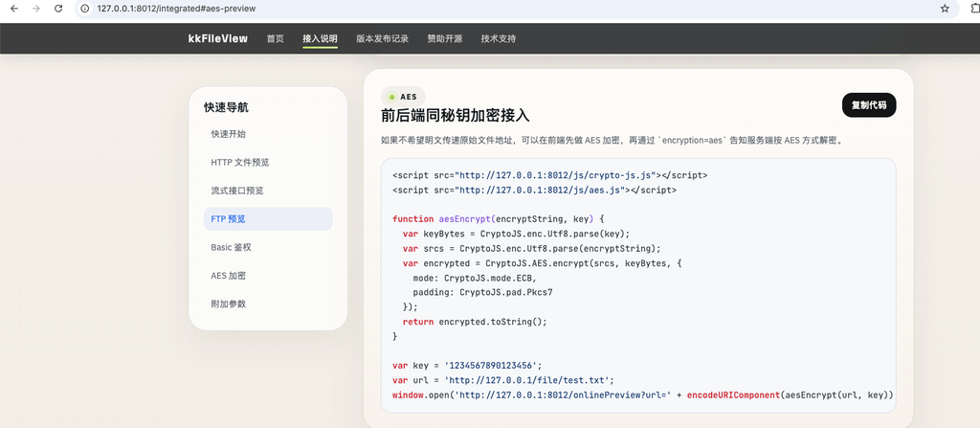Click the padding: CryptoJS.pad.Pkcs7 line
This screenshot has height=428, width=980.
[x=482, y=292]
